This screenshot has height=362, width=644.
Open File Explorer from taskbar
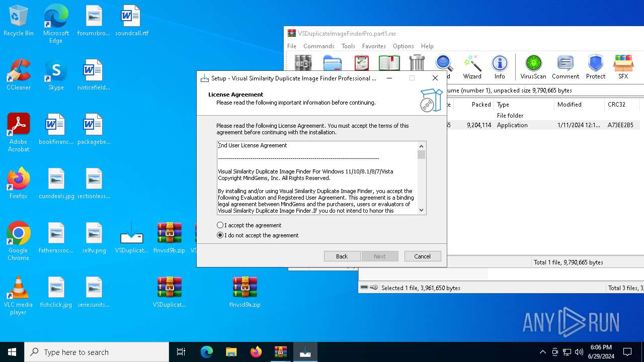tap(231, 352)
